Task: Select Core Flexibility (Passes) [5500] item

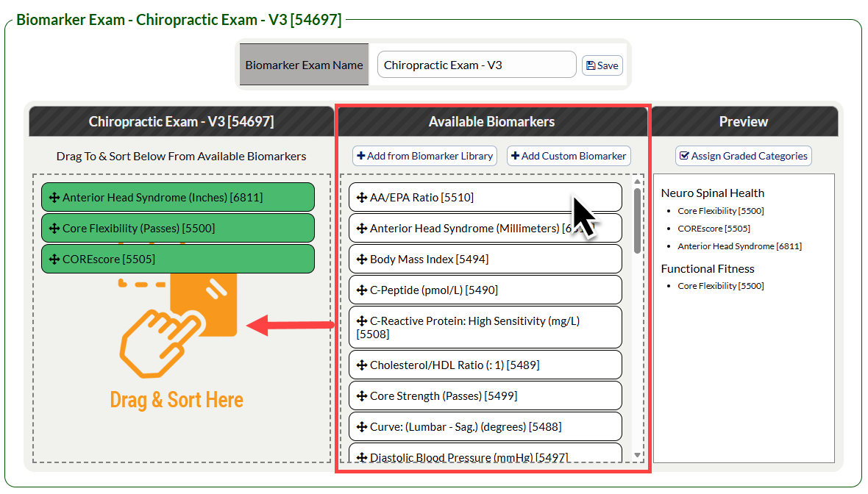Action: 178,229
